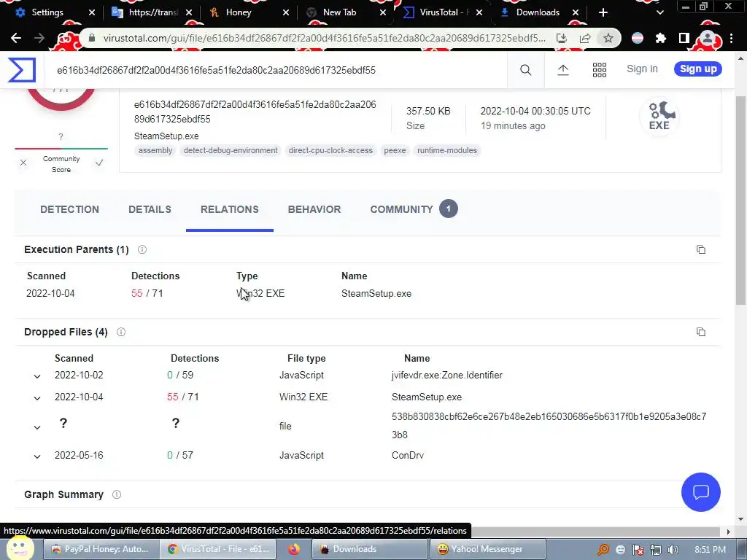This screenshot has height=560, width=747.
Task: Expand the ConDrv row chevron
Action: coord(37,456)
